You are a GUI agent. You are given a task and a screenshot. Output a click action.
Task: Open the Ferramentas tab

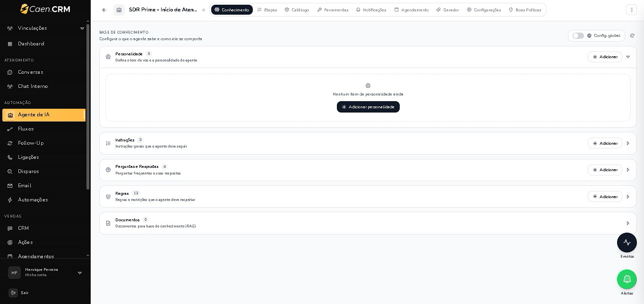pos(333,10)
